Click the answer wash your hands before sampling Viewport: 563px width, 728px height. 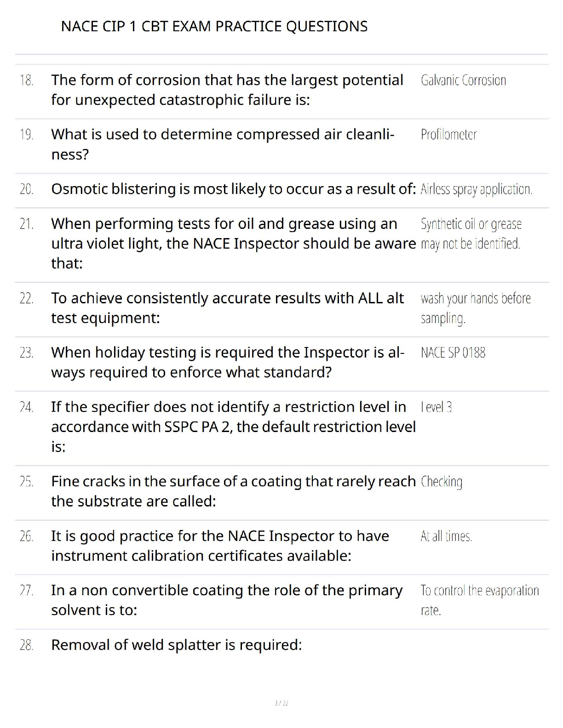pos(476,308)
